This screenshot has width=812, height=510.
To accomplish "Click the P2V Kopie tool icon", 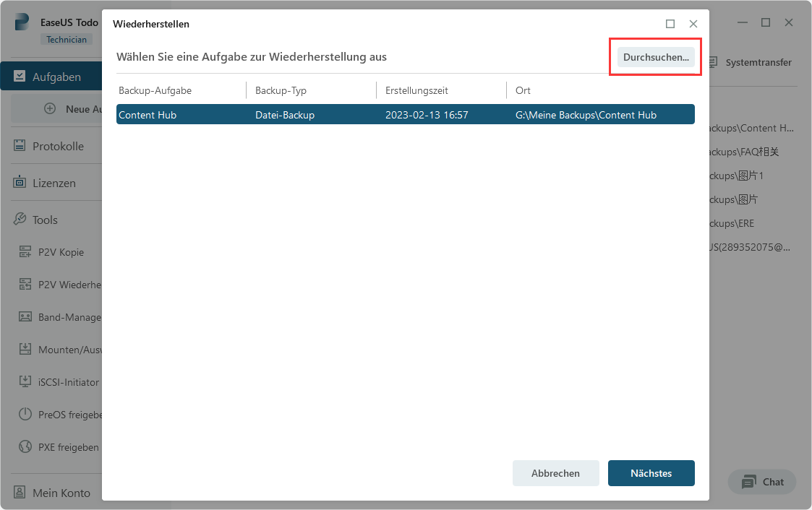I will tap(25, 252).
